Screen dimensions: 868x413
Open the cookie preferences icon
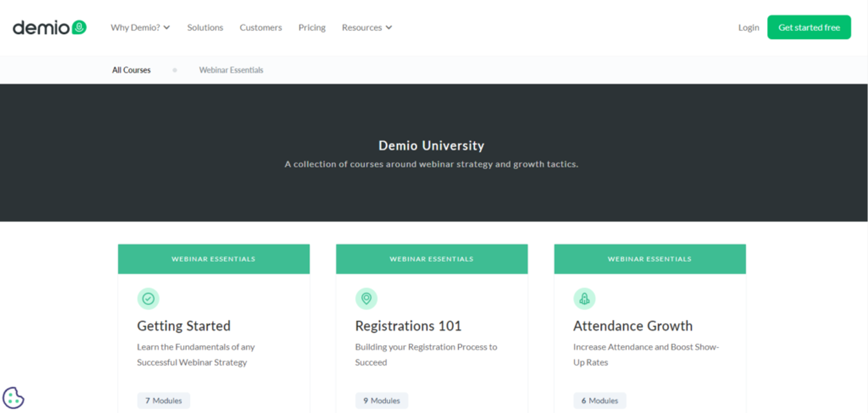13,398
